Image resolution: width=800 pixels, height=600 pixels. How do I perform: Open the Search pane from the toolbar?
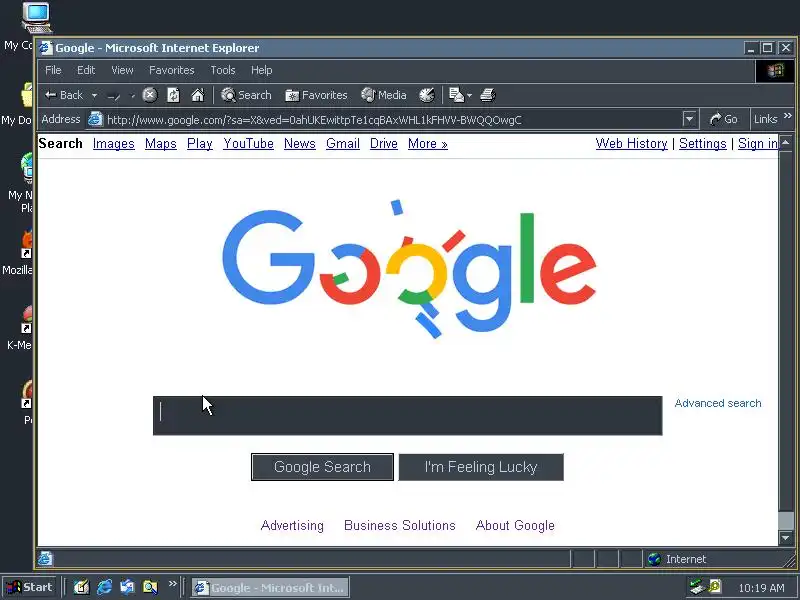click(246, 95)
